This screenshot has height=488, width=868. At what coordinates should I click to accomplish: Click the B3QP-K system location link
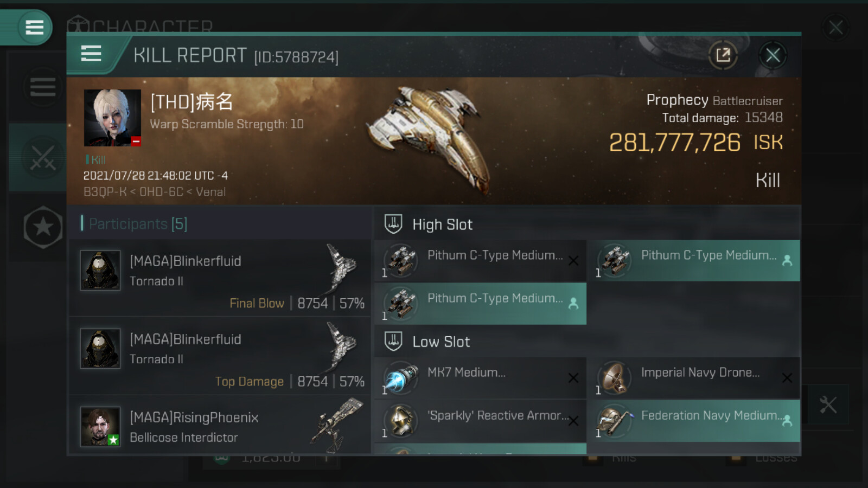(105, 192)
